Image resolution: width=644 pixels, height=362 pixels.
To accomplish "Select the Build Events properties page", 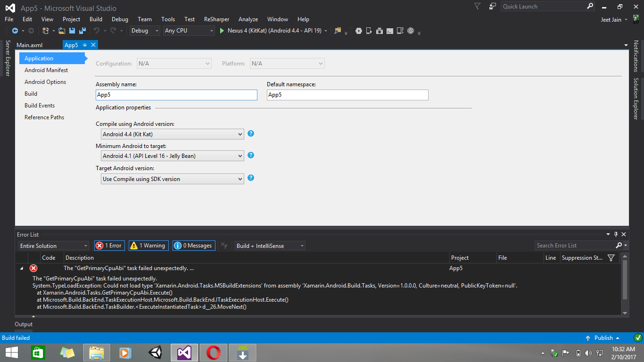I will 40,106.
